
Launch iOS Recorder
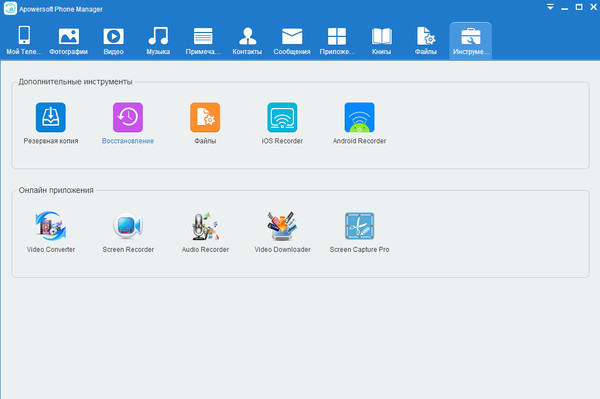(x=282, y=117)
